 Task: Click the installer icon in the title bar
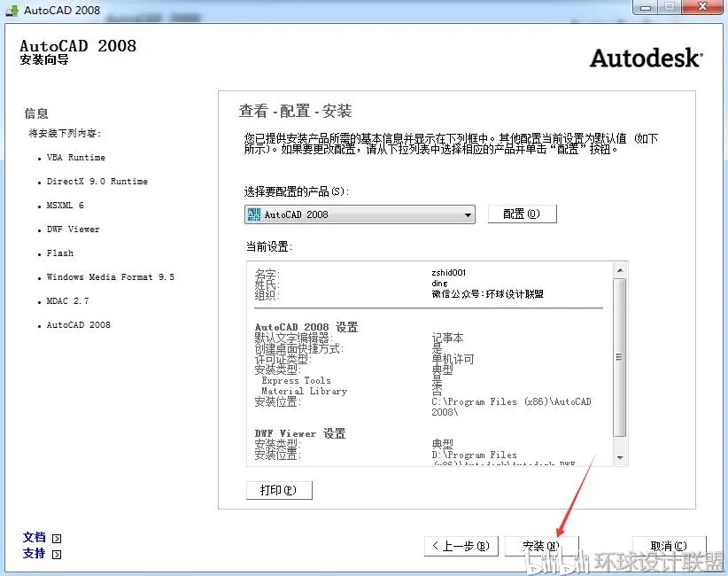[12, 10]
